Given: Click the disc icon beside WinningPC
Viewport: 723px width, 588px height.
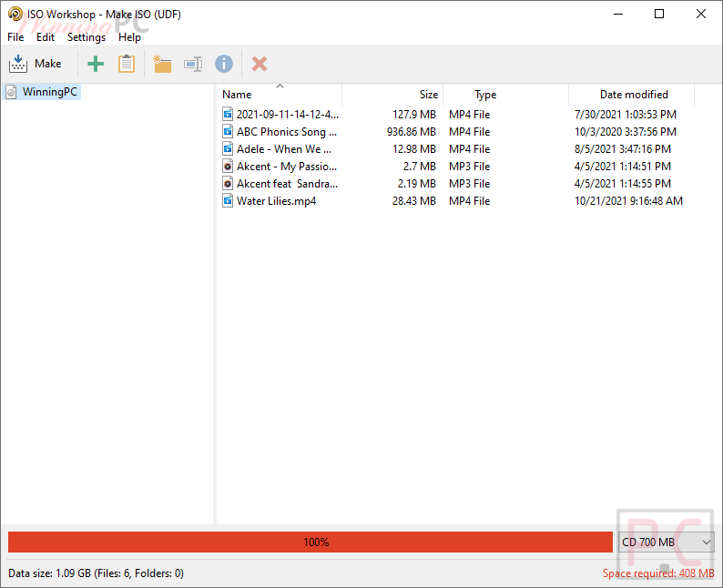Looking at the screenshot, I should click(x=12, y=92).
